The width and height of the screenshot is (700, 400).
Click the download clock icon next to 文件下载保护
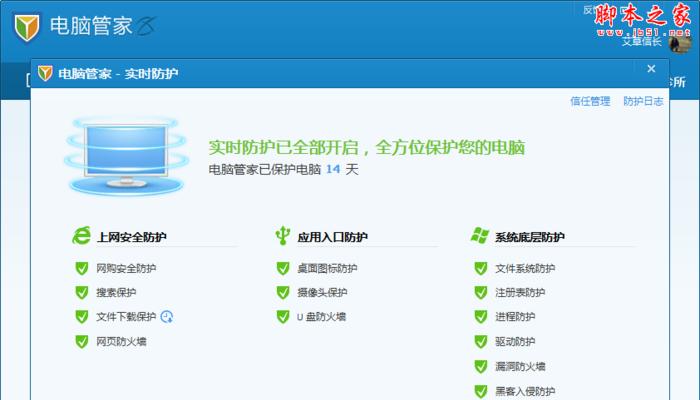pos(167,317)
